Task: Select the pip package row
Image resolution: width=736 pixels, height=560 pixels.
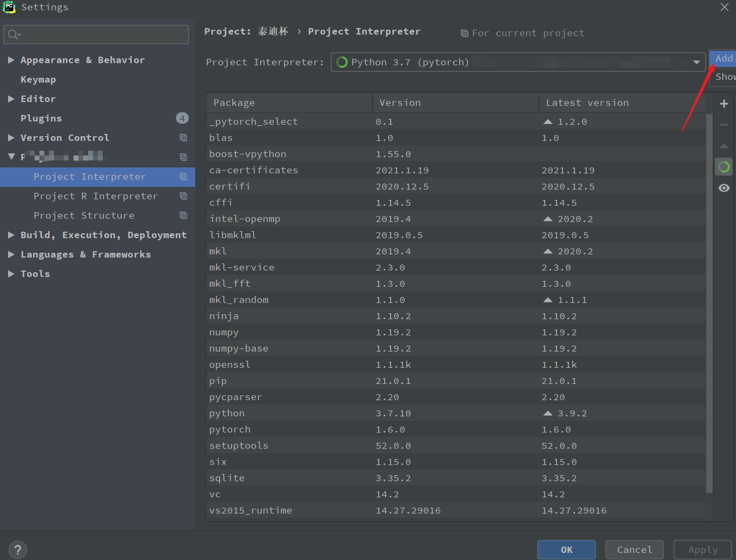Action: [x=456, y=381]
